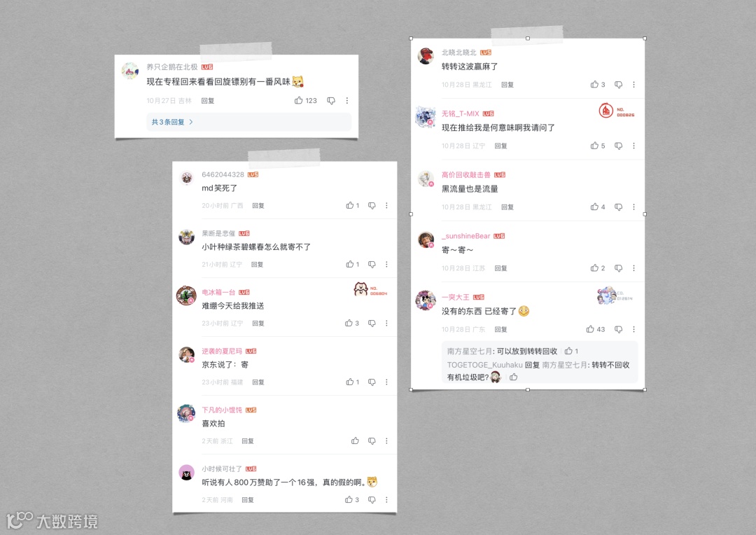Dislike 现在推给我是何意味啊我请问了 comment
Viewport: 756px width, 535px height.
(618, 146)
